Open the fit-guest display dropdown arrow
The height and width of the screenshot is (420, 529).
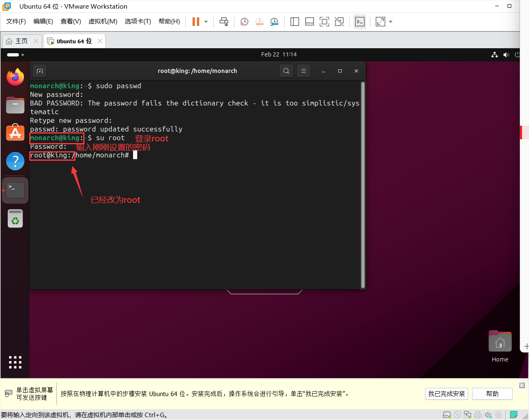tap(390, 21)
